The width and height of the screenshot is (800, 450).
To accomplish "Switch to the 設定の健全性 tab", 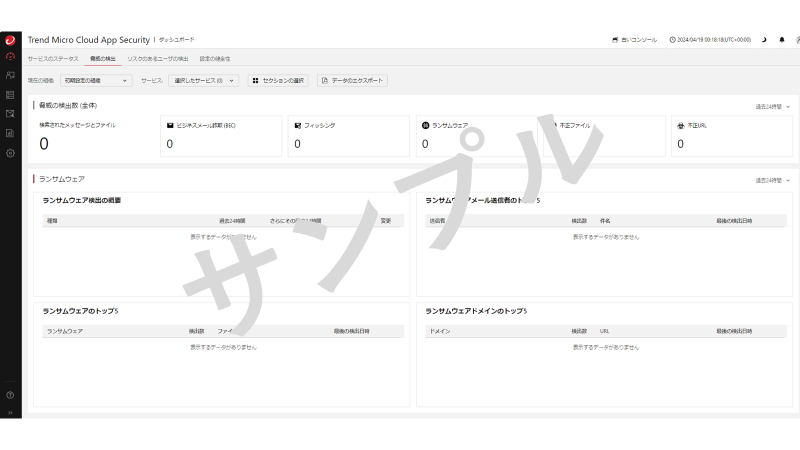I will 215,59.
